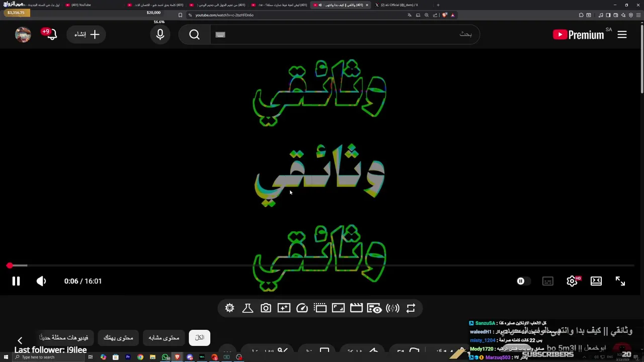Toggle loop video repeat icon
Viewport: 644px width, 362px height.
pyautogui.click(x=411, y=308)
